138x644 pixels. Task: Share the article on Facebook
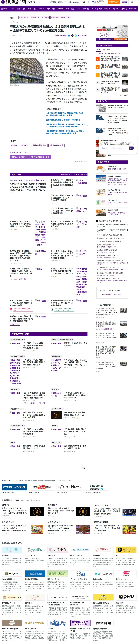pos(69,36)
